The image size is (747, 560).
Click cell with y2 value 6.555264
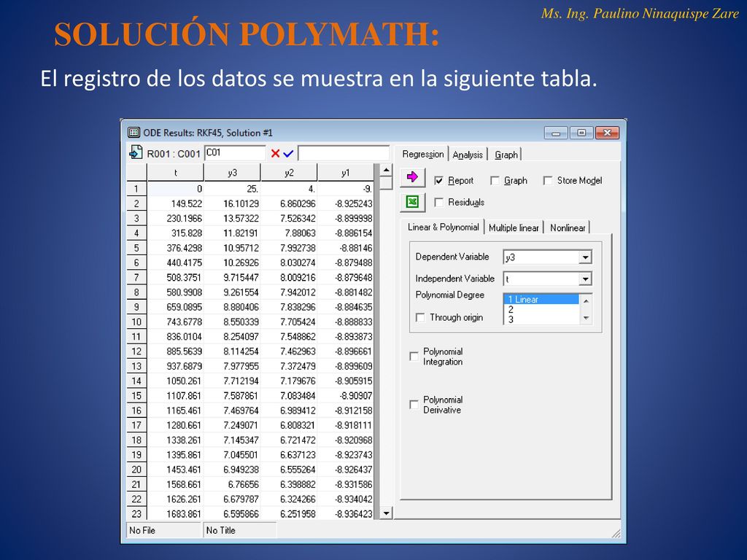coord(289,469)
